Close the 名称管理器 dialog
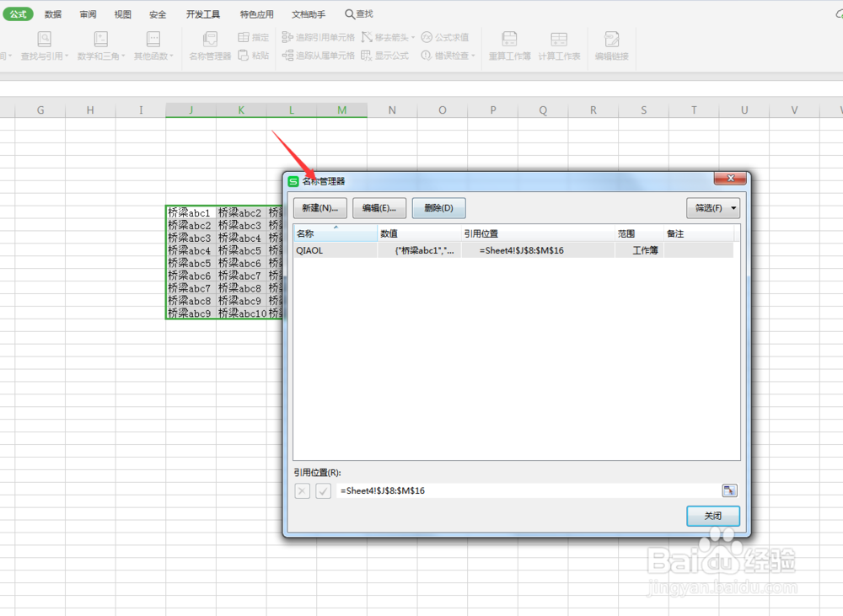Screen dimensions: 843x616 730,179
